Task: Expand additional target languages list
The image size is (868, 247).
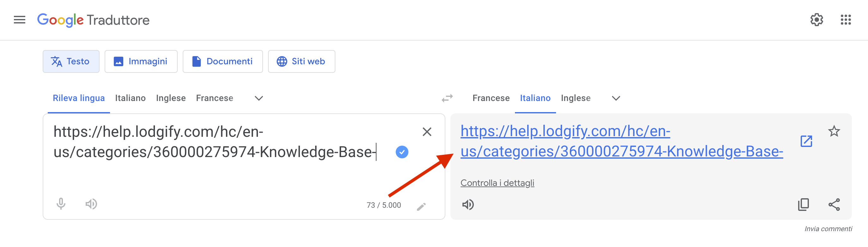Action: (616, 98)
